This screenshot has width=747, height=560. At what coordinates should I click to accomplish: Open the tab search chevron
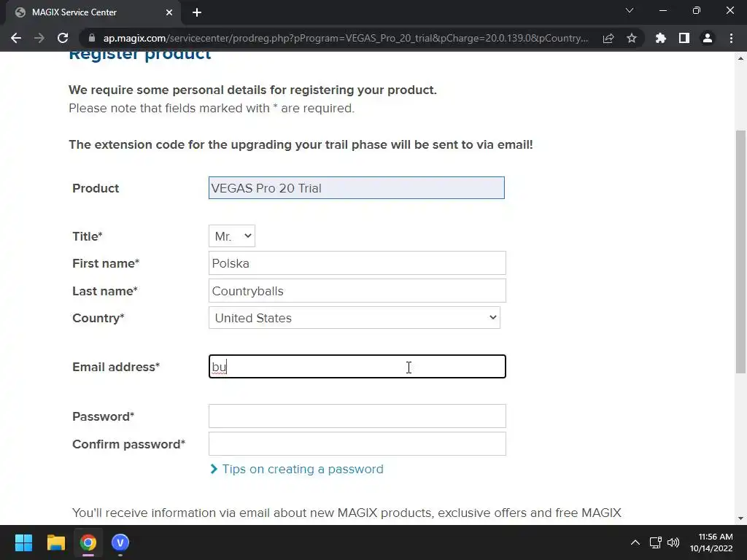[630, 10]
